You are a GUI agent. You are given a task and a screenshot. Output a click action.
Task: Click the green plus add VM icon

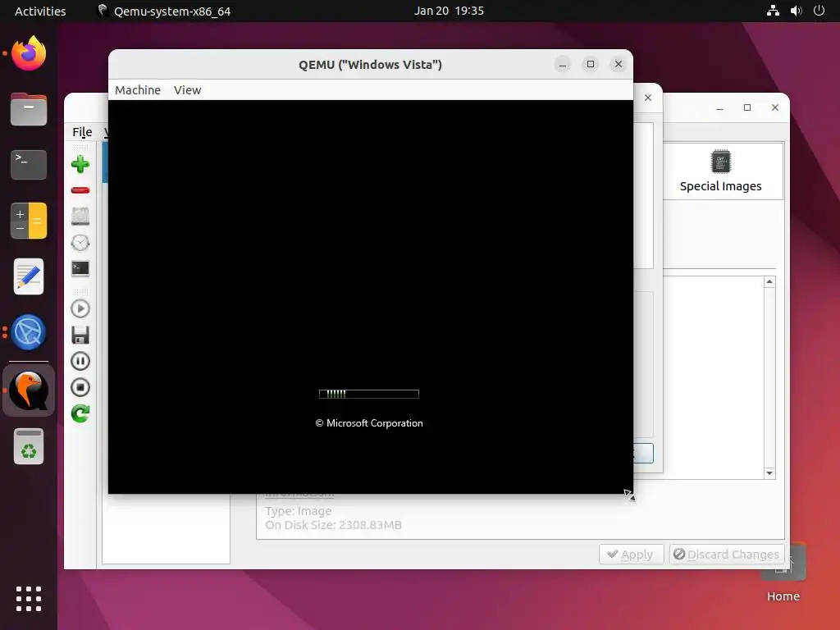point(80,164)
